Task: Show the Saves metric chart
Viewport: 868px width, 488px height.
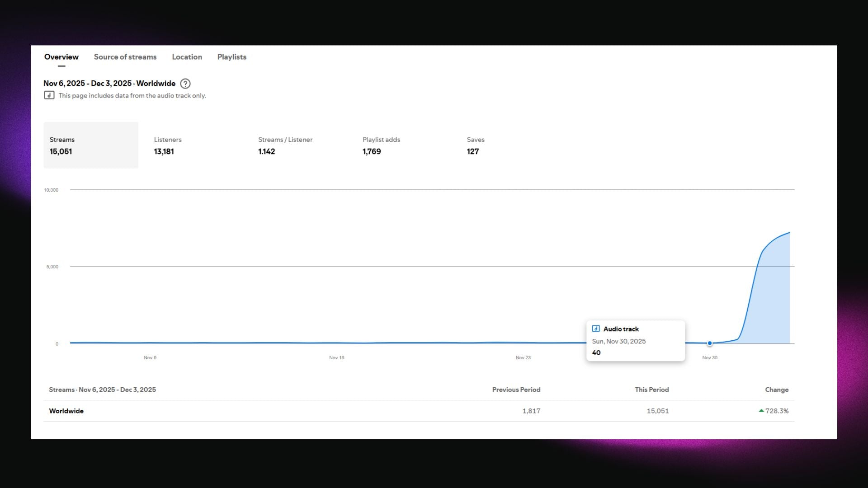Action: pos(476,145)
